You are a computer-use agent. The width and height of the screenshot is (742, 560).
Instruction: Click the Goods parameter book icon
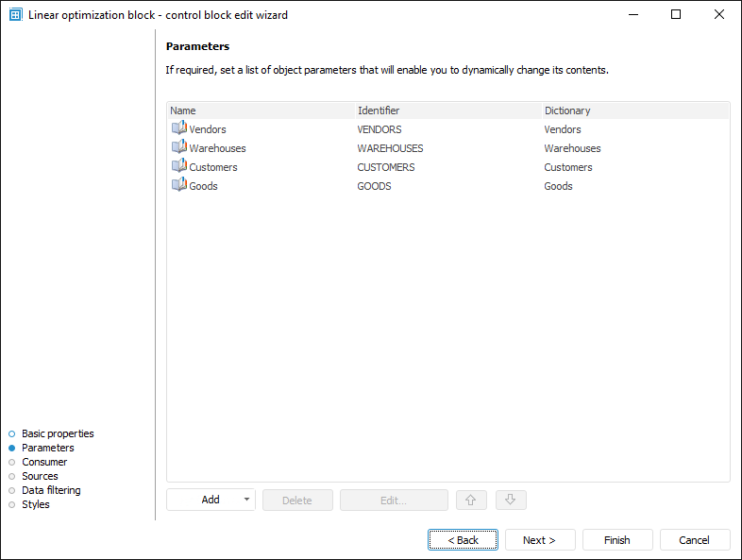178,185
